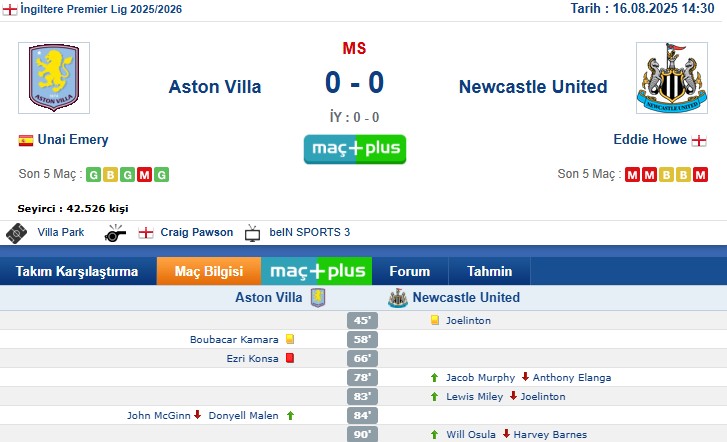Click the Newcastle United crest logo

[672, 78]
